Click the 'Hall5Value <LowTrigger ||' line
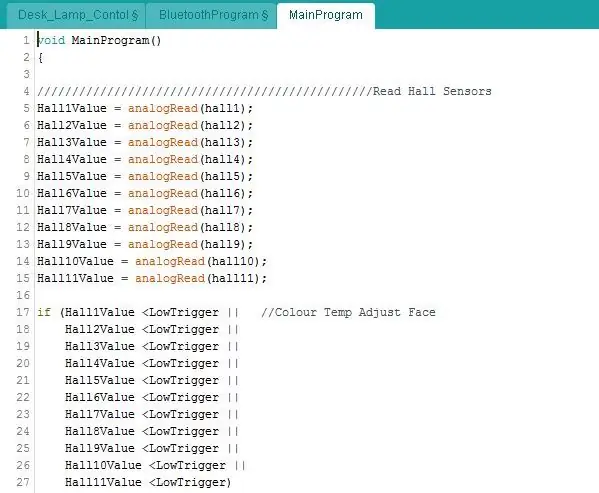The image size is (599, 493). 152,380
